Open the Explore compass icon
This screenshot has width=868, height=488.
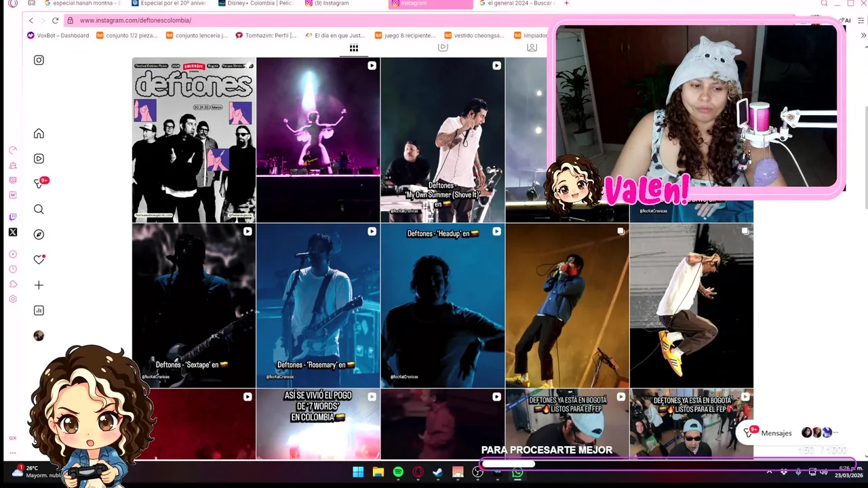click(x=39, y=235)
